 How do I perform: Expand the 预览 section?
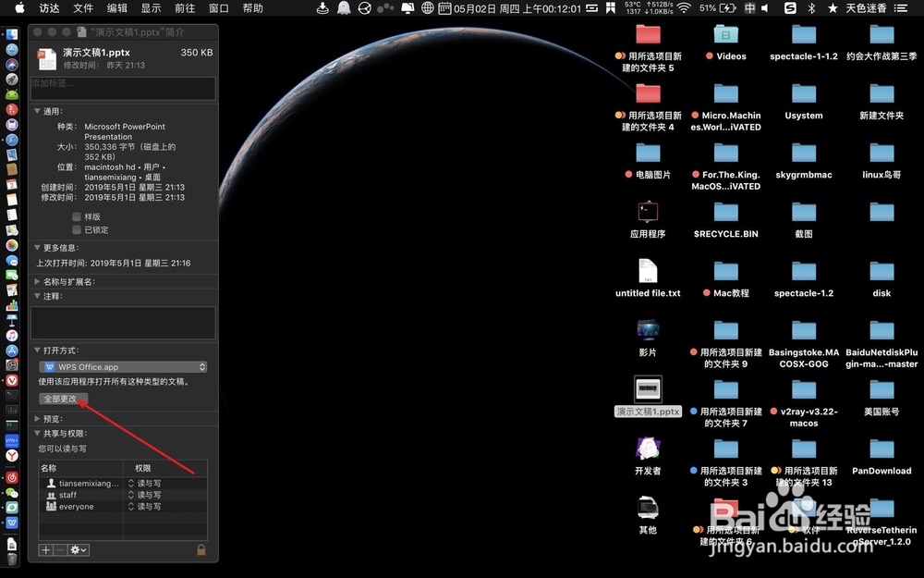click(x=37, y=419)
